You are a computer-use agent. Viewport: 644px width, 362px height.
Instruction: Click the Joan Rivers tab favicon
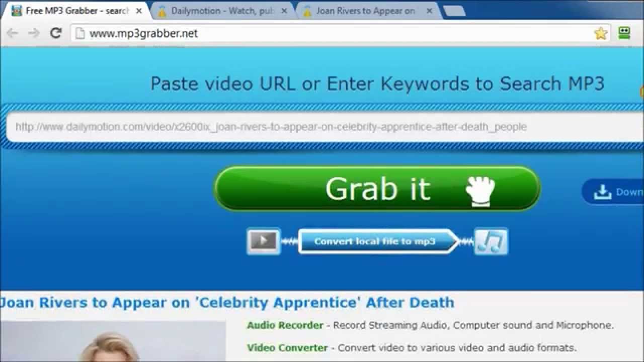307,11
